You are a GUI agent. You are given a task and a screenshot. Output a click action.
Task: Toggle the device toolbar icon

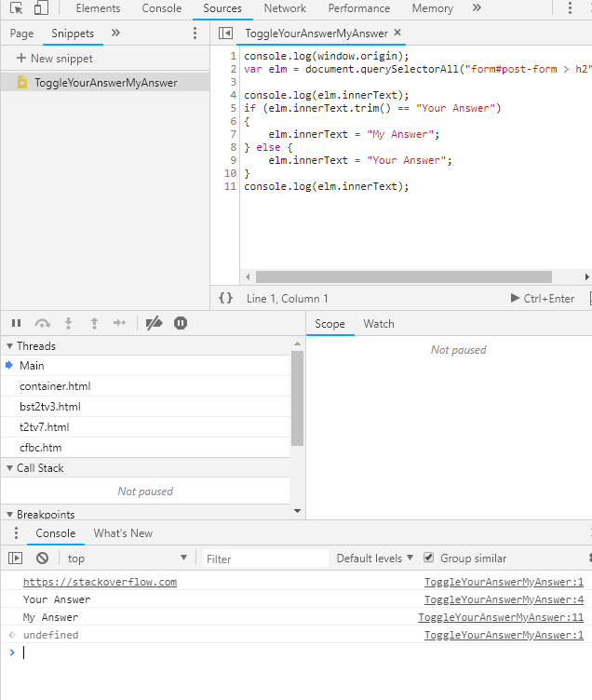coord(41,8)
